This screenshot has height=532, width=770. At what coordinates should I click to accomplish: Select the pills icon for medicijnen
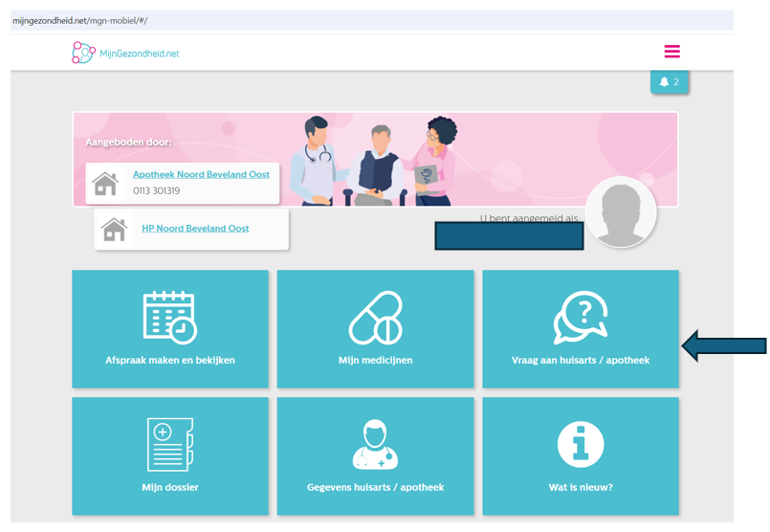click(375, 318)
